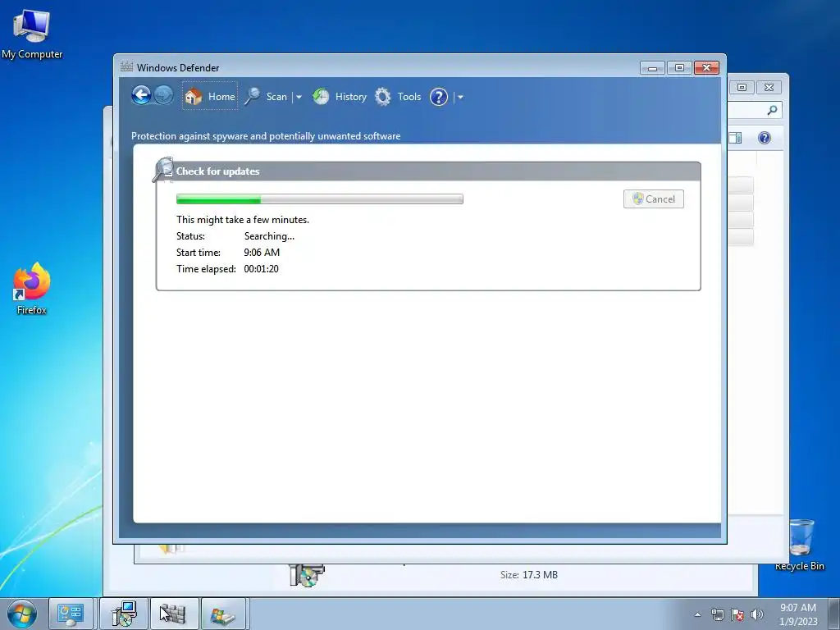Select the Recycle Bin desktop icon
Image resolution: width=840 pixels, height=630 pixels.
tap(800, 545)
